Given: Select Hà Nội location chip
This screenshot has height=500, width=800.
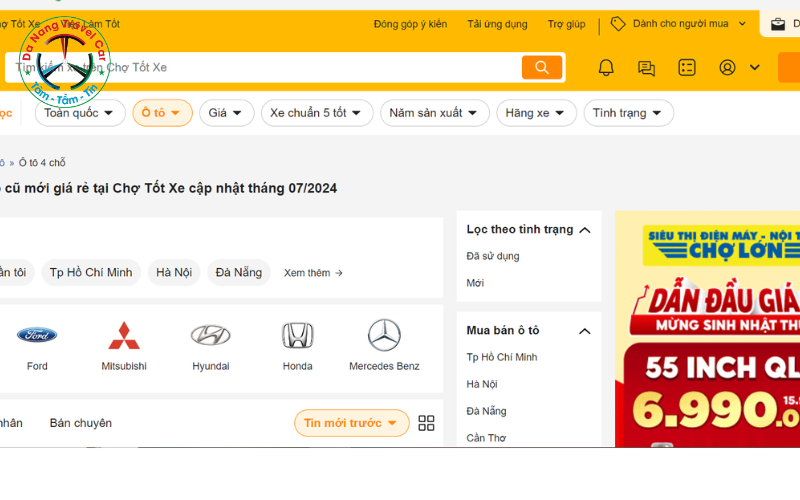Looking at the screenshot, I should tap(174, 272).
